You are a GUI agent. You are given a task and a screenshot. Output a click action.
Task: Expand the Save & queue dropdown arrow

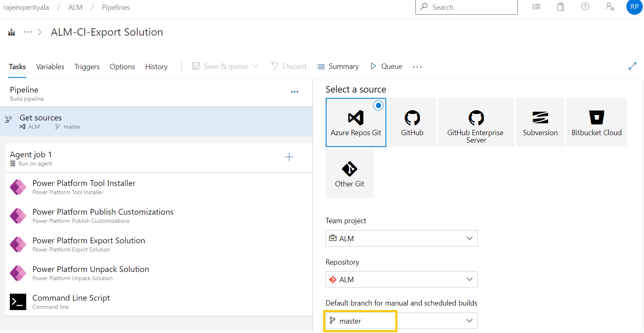click(255, 66)
